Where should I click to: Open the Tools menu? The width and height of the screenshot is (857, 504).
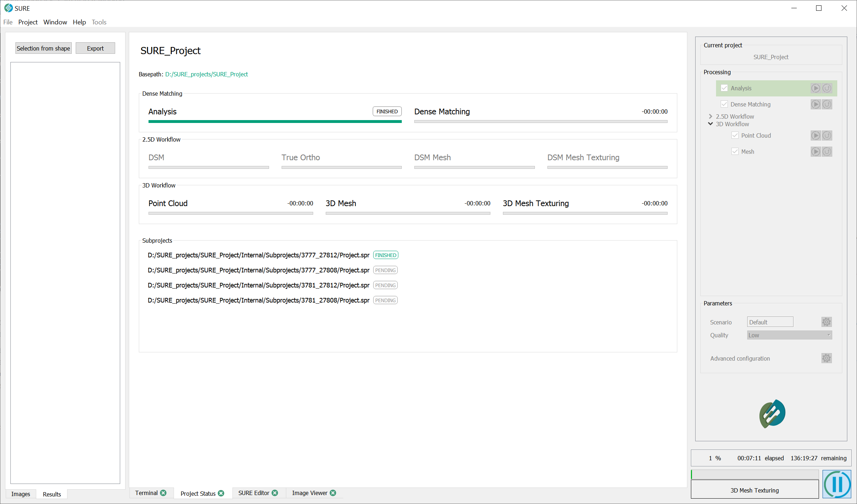click(99, 22)
